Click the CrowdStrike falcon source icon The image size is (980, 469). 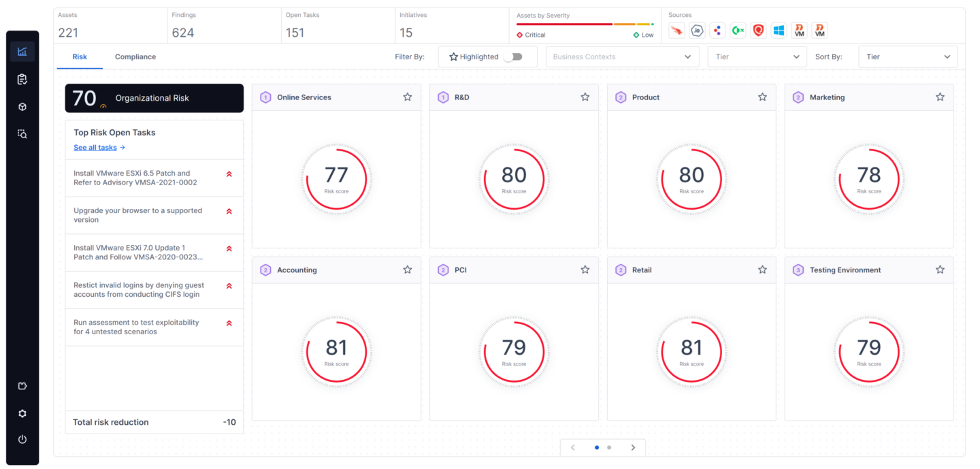coord(676,31)
